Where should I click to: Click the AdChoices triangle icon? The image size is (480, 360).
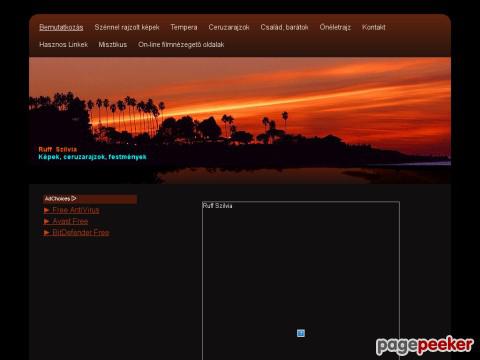74,199
